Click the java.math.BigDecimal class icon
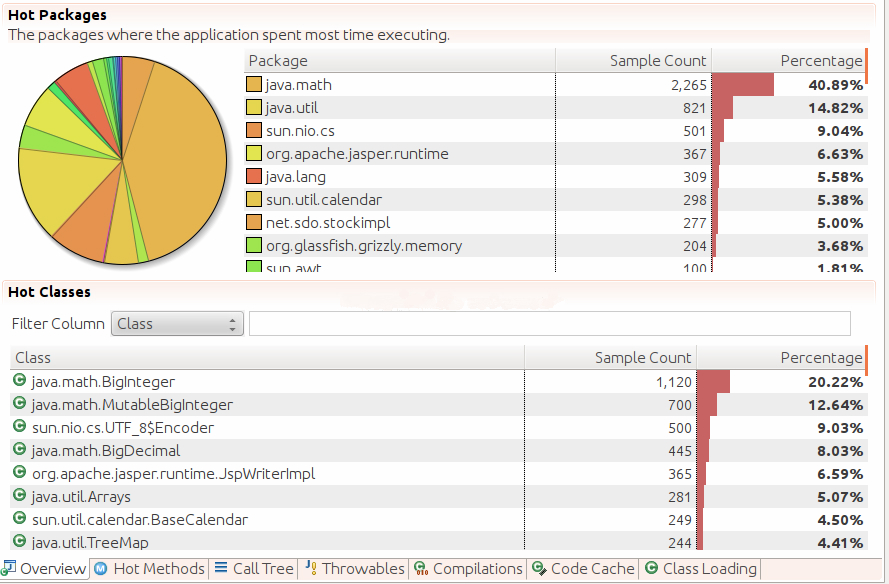The height and width of the screenshot is (584, 889). 19,450
